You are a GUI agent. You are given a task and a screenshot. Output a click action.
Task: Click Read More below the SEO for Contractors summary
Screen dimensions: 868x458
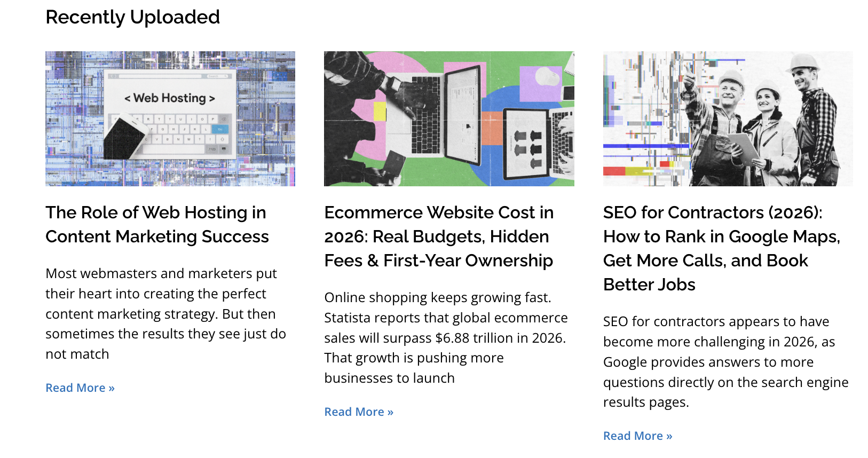click(637, 436)
